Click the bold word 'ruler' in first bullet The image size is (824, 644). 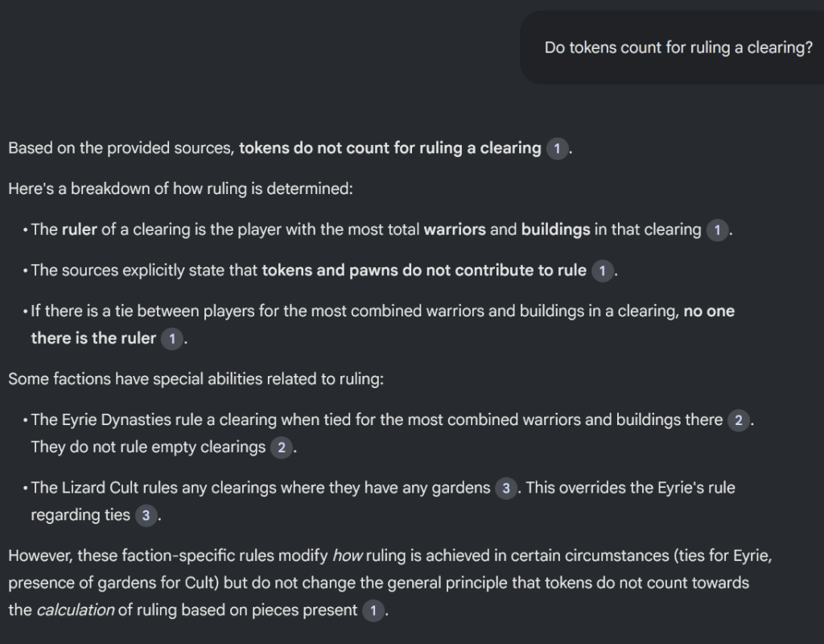point(80,229)
